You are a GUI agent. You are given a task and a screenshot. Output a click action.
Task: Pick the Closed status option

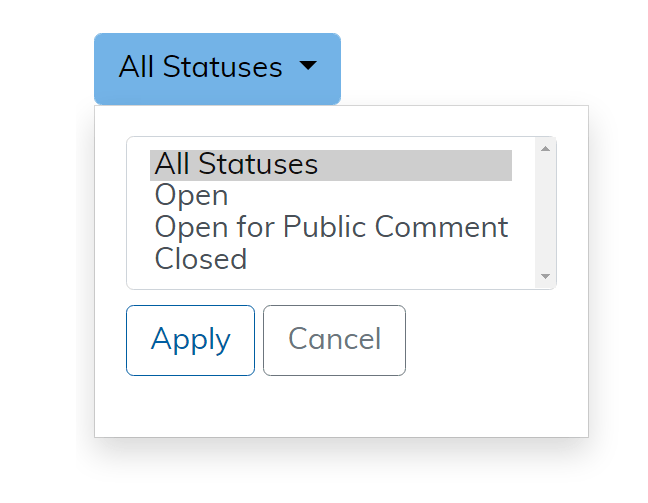[x=201, y=259]
